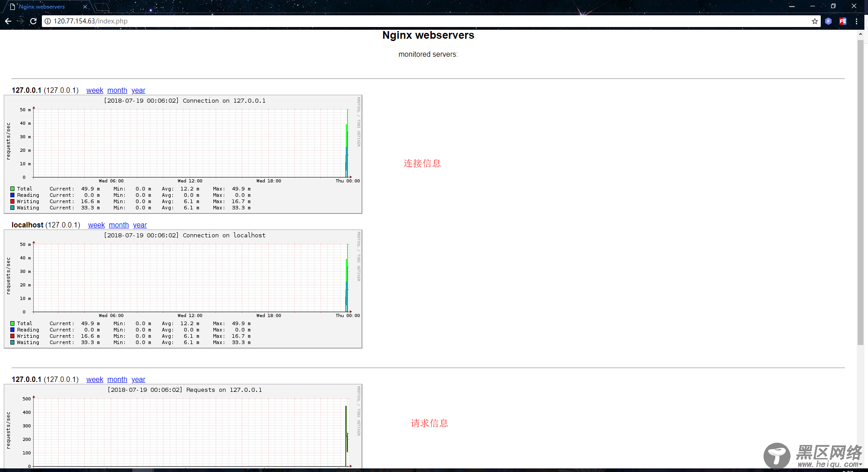Open week view for localhost
868x472 pixels.
tap(96, 225)
